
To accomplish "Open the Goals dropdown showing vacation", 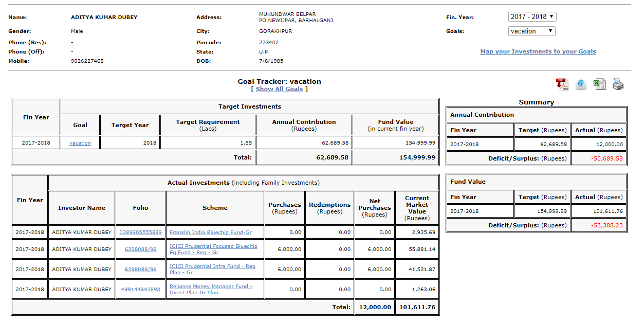I will tap(532, 31).
